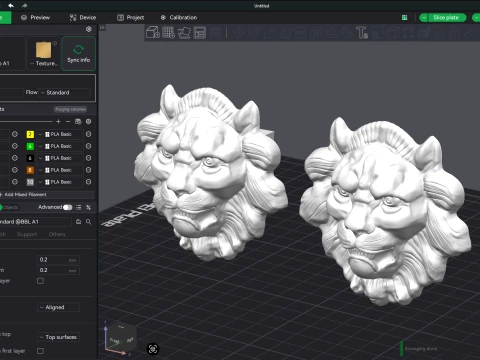Tick the first layer checkbox
Screen dimensions: 480x360
(40, 351)
